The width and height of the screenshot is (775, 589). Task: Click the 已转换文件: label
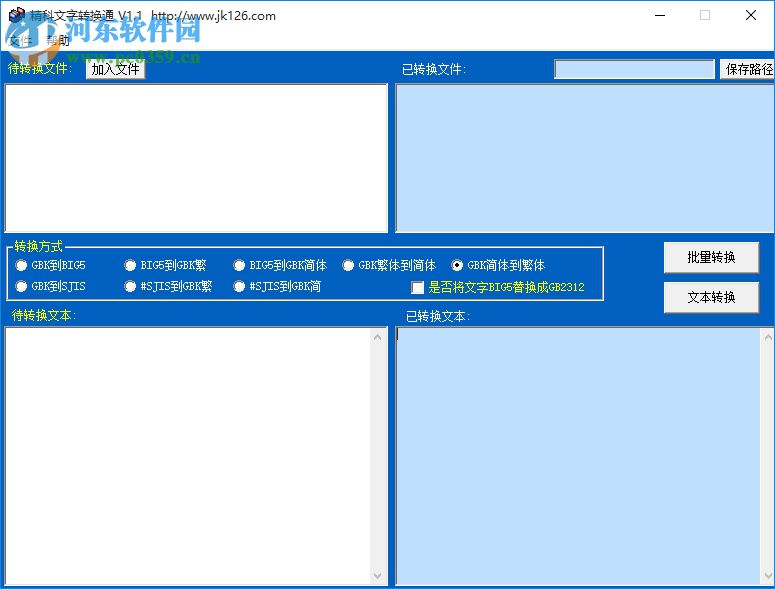(x=433, y=69)
